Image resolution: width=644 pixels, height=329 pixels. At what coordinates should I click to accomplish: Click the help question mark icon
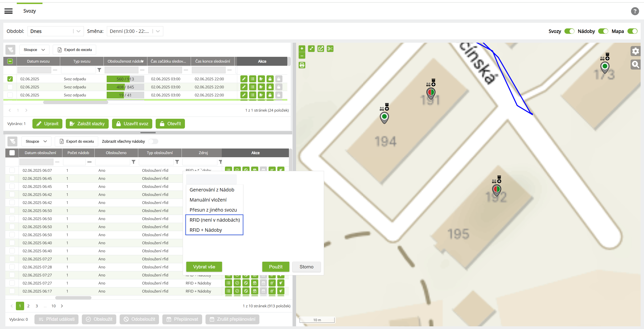click(635, 11)
